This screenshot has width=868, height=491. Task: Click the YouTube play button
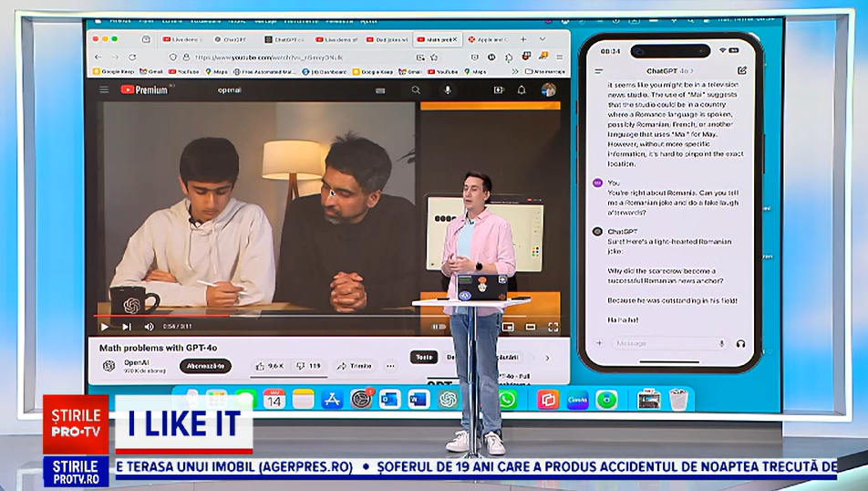pos(104,326)
